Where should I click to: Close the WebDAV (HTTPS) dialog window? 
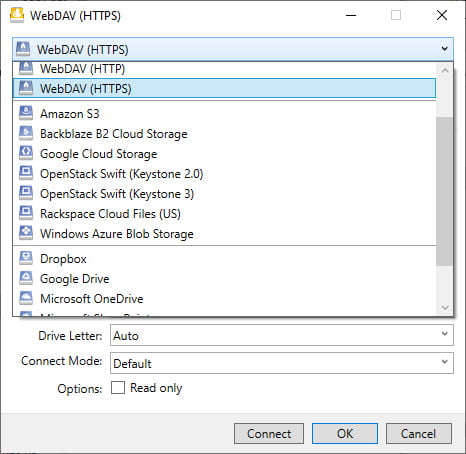coord(442,15)
